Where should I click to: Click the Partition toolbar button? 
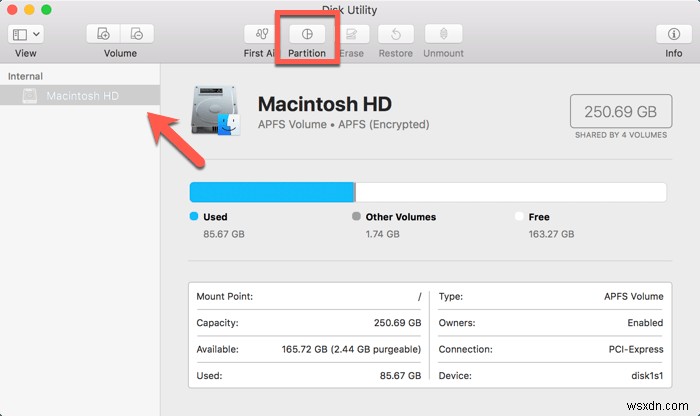coord(307,34)
